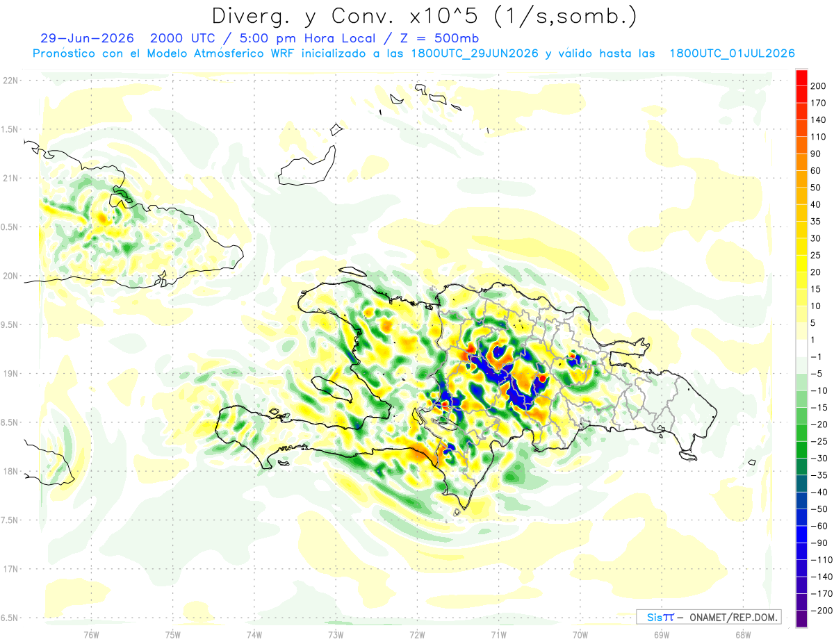This screenshot has width=834, height=644.
Task: Click the valid-until time '1800UTC_01JUL2026'
Action: 731,53
